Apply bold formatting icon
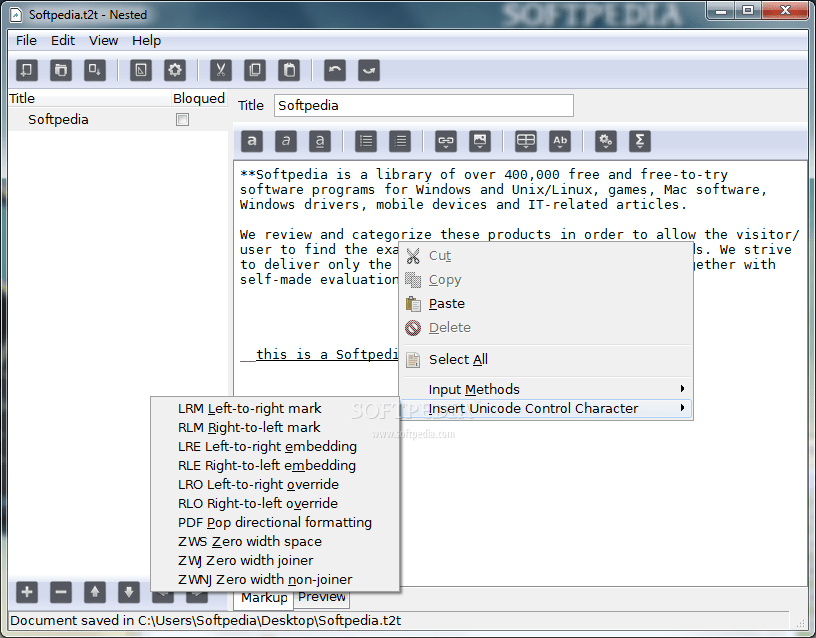The width and height of the screenshot is (816, 638). 252,141
